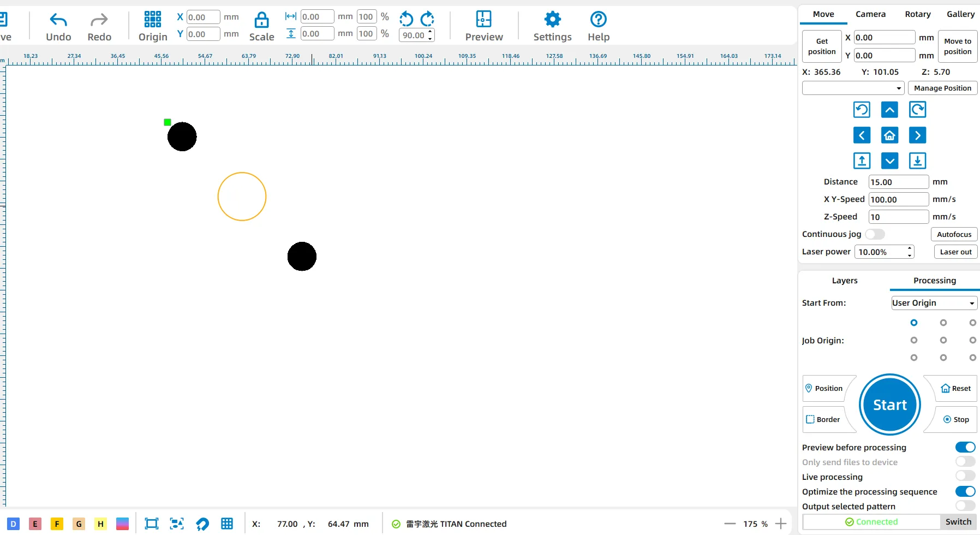Click the Autofocus button
This screenshot has height=535, width=980.
(954, 234)
